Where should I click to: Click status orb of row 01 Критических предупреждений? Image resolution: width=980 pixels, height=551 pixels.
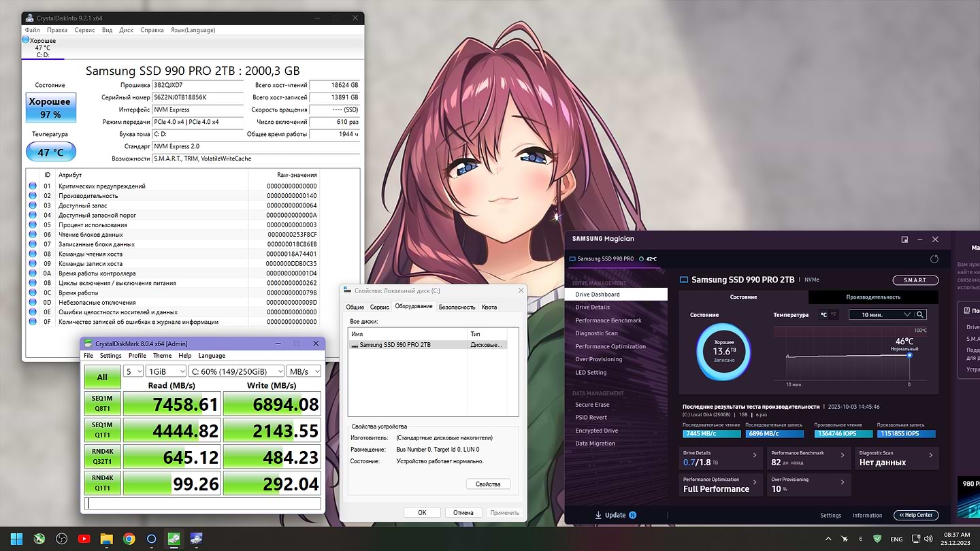click(33, 186)
